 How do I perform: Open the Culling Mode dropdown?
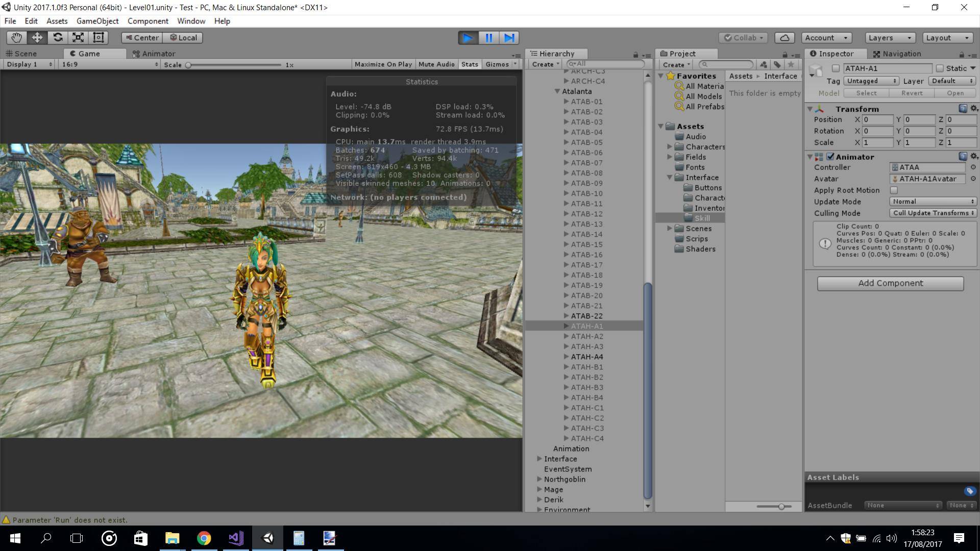(933, 213)
